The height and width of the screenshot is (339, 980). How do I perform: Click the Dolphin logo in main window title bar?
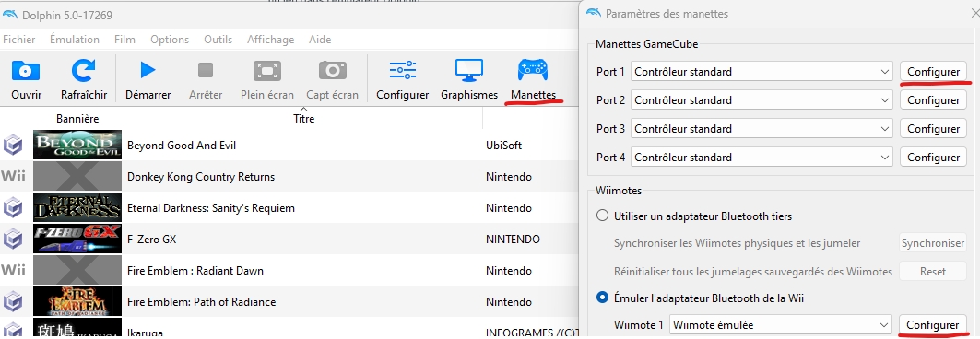point(10,15)
